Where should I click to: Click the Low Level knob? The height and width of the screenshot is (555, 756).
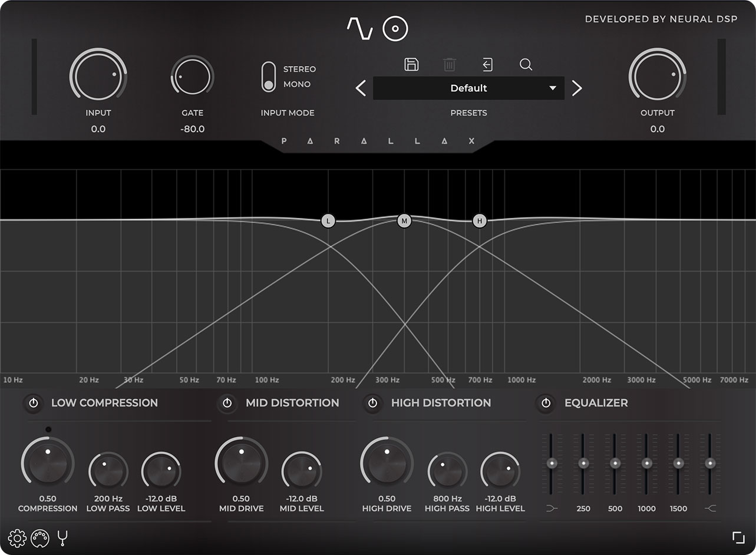(x=161, y=472)
